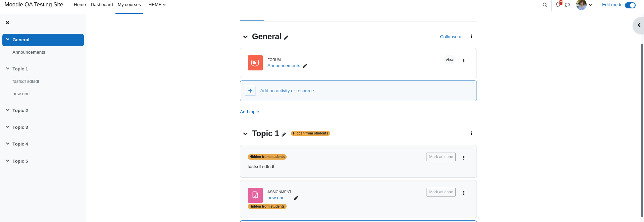
Task: Open the search icon in top bar
Action: (545, 5)
